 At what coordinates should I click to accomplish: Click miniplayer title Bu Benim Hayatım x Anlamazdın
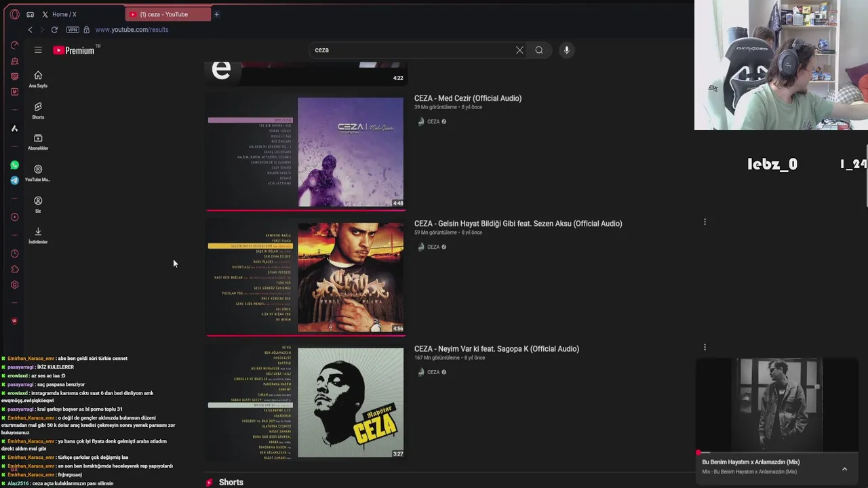[x=751, y=462]
